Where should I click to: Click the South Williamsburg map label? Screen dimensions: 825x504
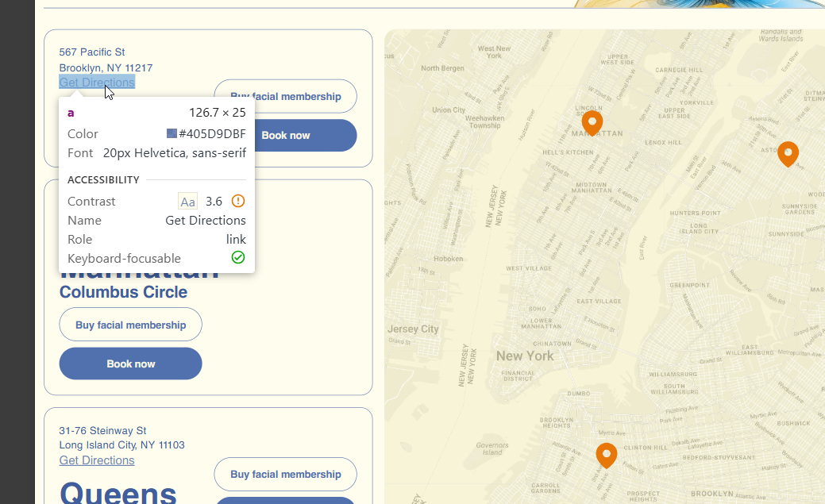click(674, 389)
